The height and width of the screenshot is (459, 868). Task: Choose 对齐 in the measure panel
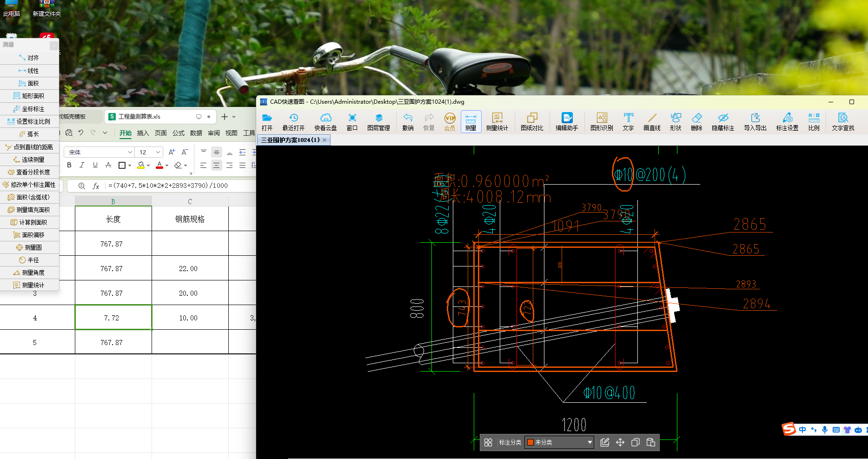pos(29,58)
